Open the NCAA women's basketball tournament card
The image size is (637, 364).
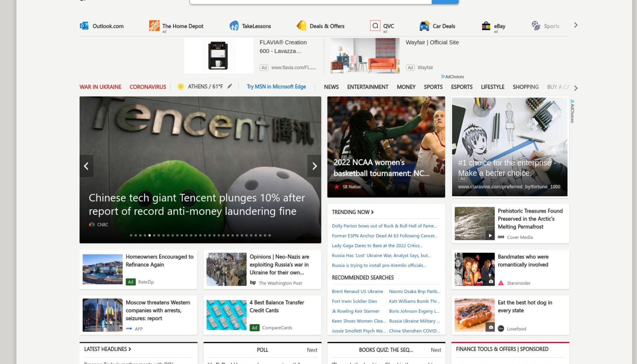click(x=386, y=147)
